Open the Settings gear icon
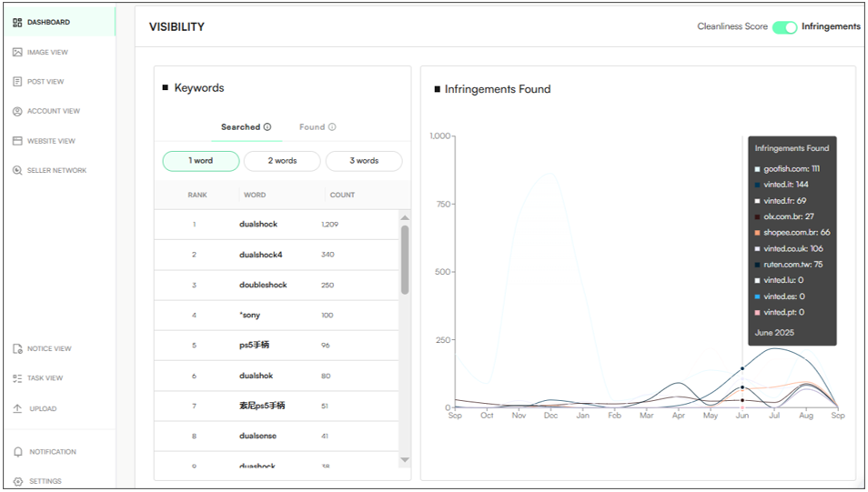The image size is (868, 492). pyautogui.click(x=17, y=481)
